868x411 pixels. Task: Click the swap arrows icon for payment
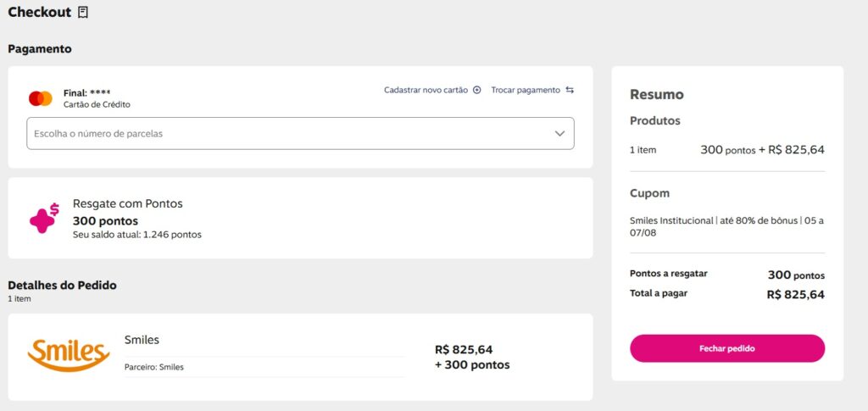pos(570,90)
